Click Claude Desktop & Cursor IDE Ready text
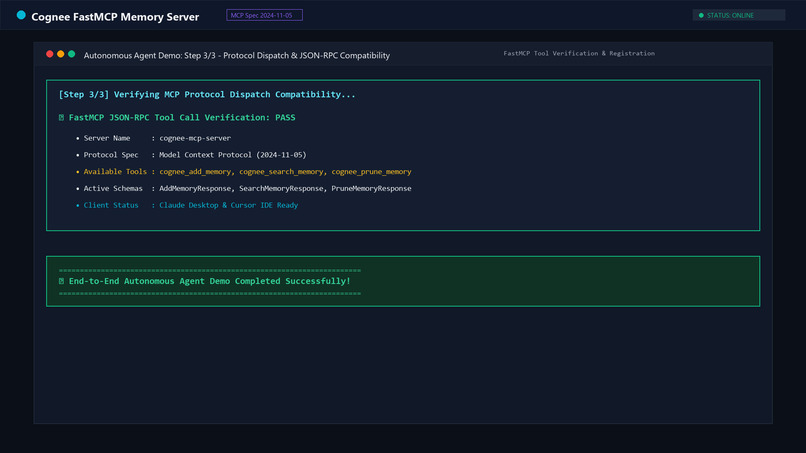The height and width of the screenshot is (453, 806). pos(229,205)
